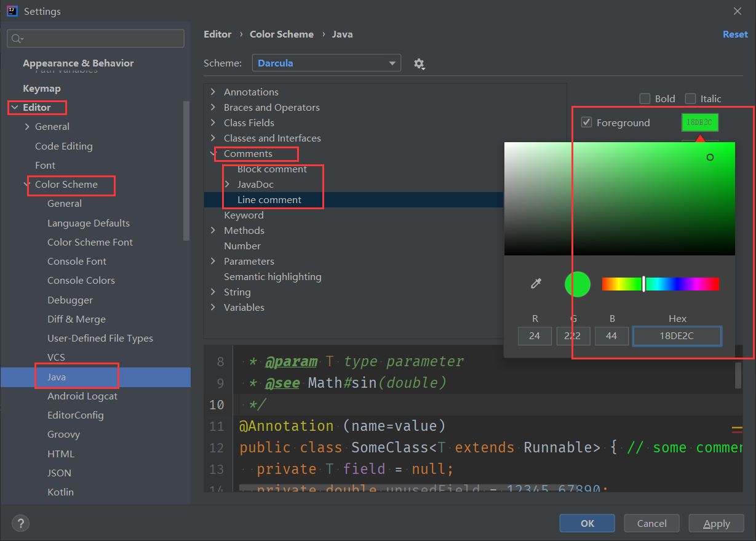Open the Scheme Darcula dropdown
This screenshot has width=756, height=541.
[x=327, y=63]
